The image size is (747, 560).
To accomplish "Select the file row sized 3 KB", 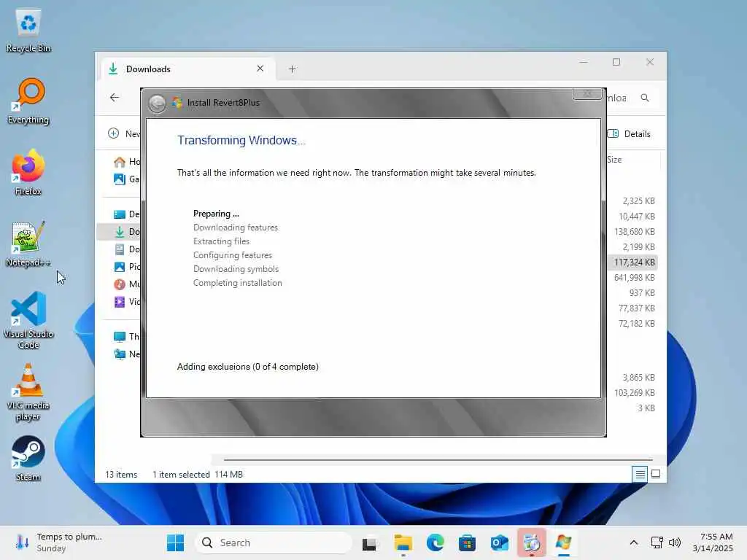I will (634, 408).
